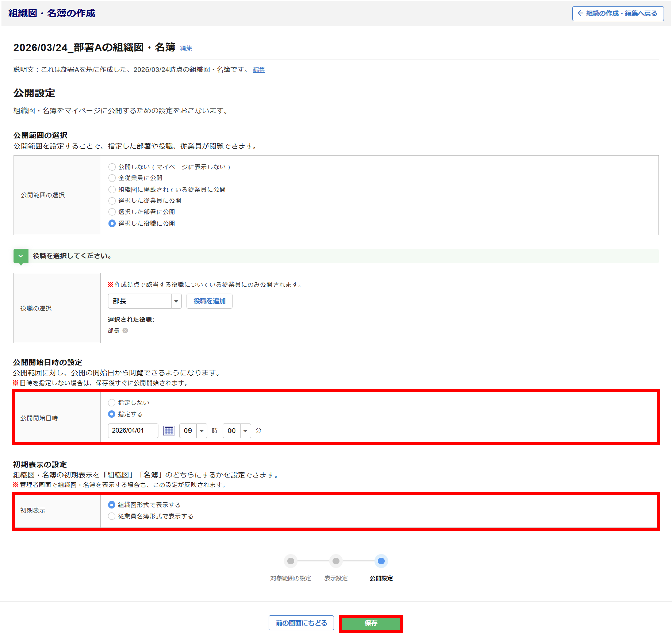The width and height of the screenshot is (672, 642).
Task: Click the green 保存 button
Action: coord(371,623)
